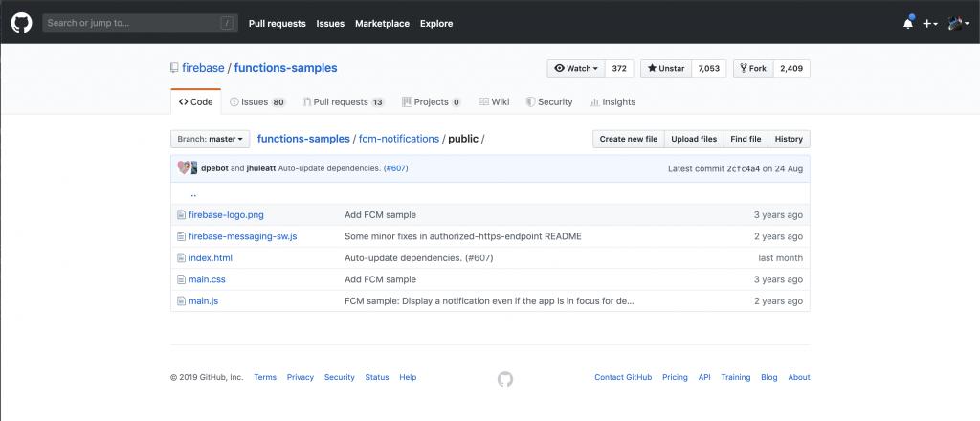Open the plus create-new dropdown

pyautogui.click(x=930, y=24)
